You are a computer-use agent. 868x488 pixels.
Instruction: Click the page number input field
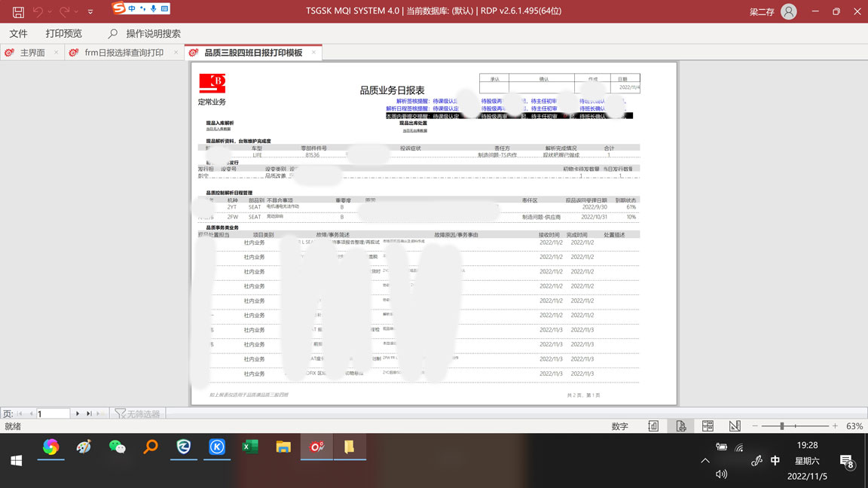(x=53, y=413)
